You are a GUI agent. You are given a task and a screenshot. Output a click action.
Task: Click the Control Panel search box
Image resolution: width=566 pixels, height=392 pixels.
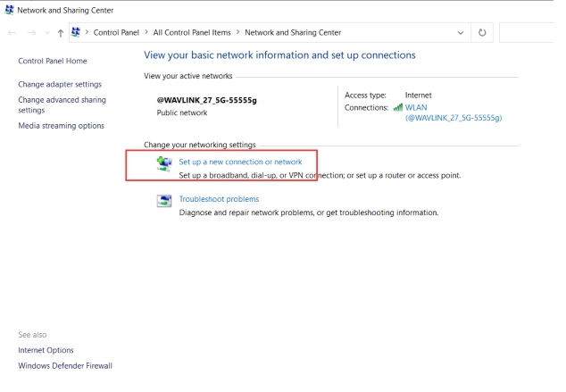[531, 33]
